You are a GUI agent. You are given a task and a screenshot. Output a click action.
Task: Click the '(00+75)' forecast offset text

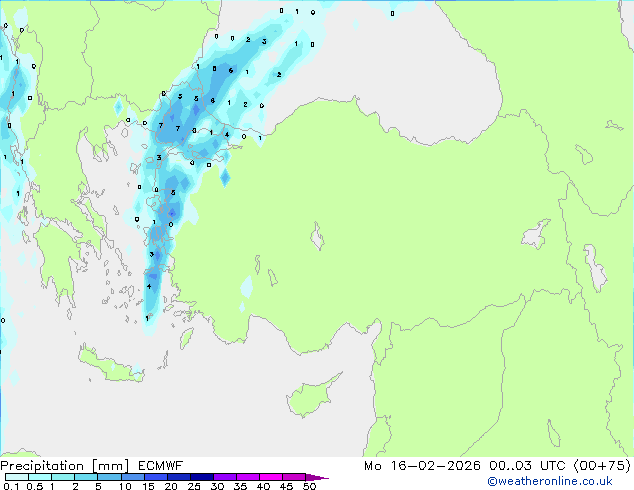coord(602,466)
